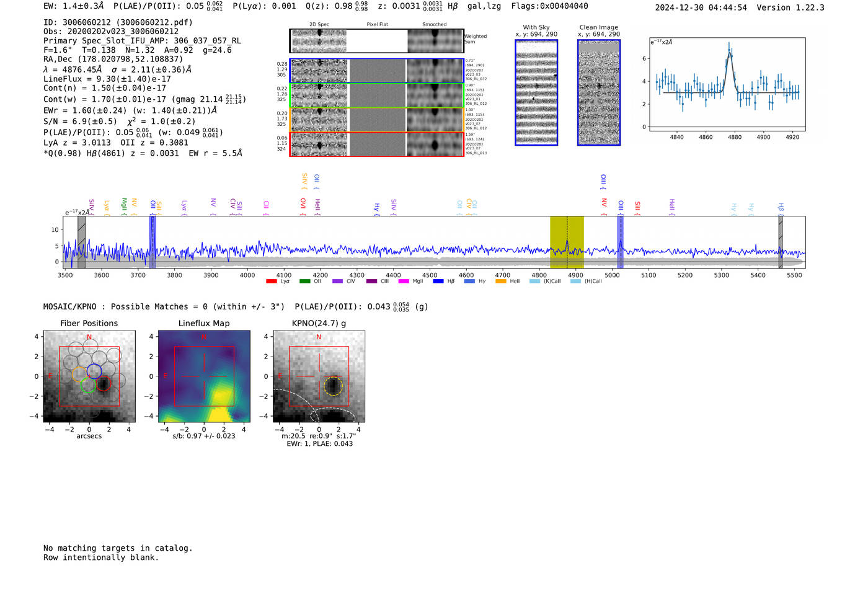This screenshot has height=591, width=868.
Task: Open the emission line Gaussian fit plot
Action: [x=727, y=85]
